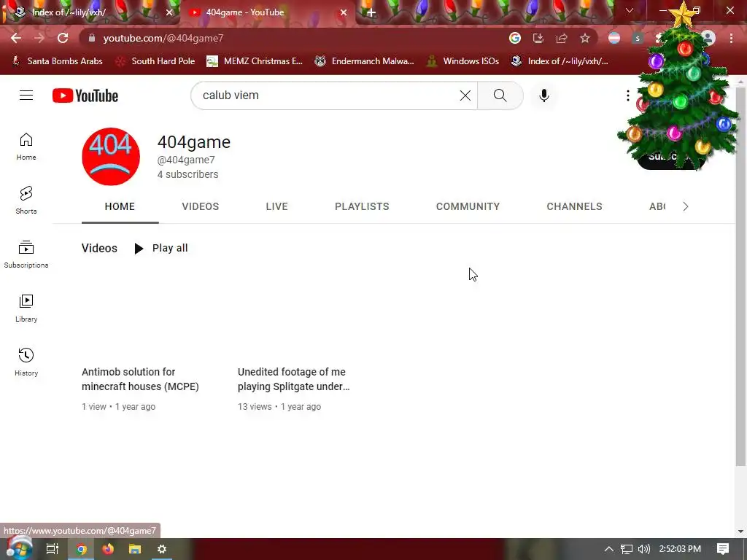Open Chrome three-dot menu

click(x=731, y=38)
